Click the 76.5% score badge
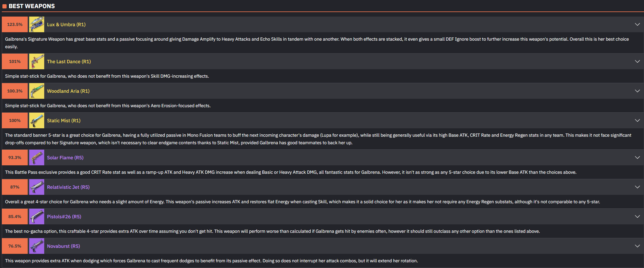The image size is (644, 268). tap(15, 246)
